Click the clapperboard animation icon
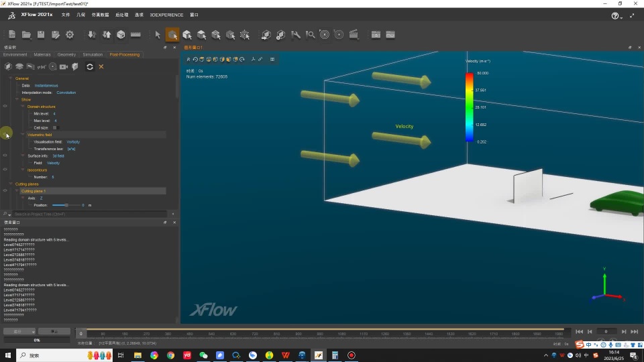 (354, 35)
